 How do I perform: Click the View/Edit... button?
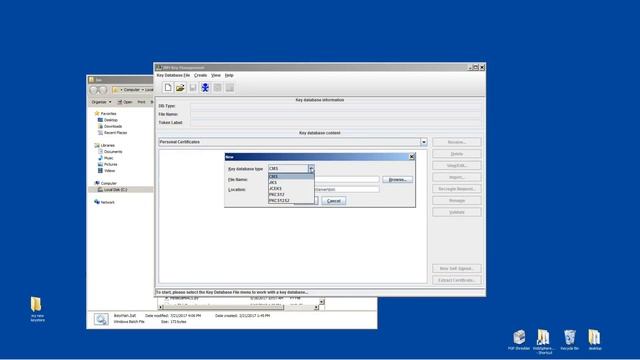pyautogui.click(x=457, y=165)
